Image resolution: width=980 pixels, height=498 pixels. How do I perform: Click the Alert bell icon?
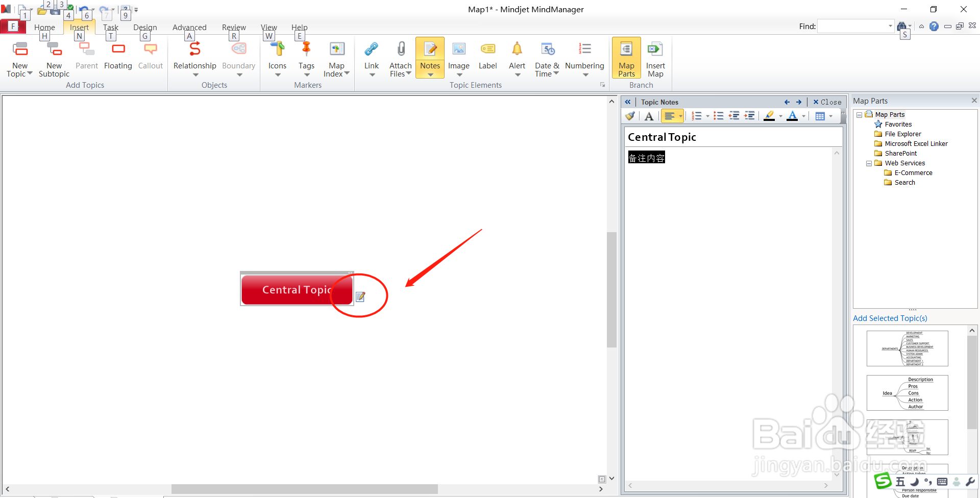coord(517,49)
